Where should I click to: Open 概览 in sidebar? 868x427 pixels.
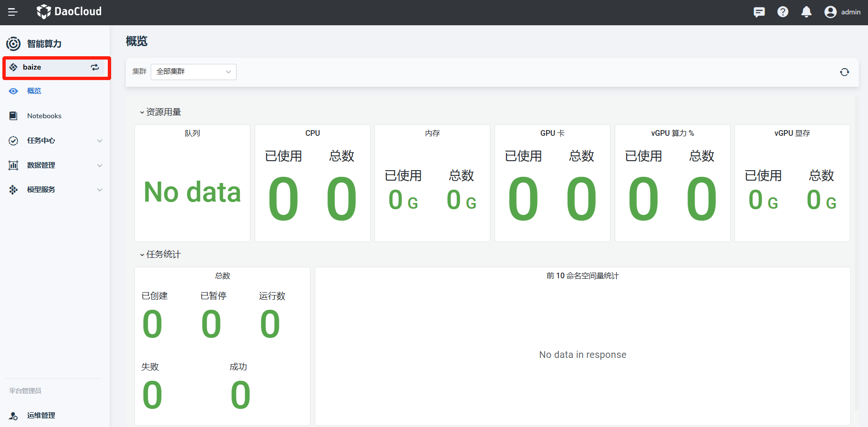(34, 91)
